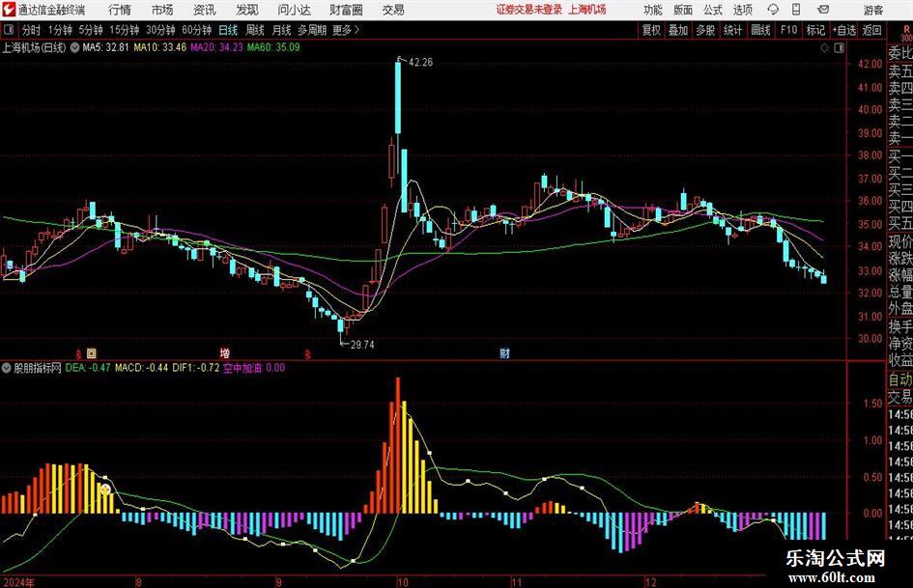
Task: Click the red R 300 indicator icon
Action: point(906,33)
